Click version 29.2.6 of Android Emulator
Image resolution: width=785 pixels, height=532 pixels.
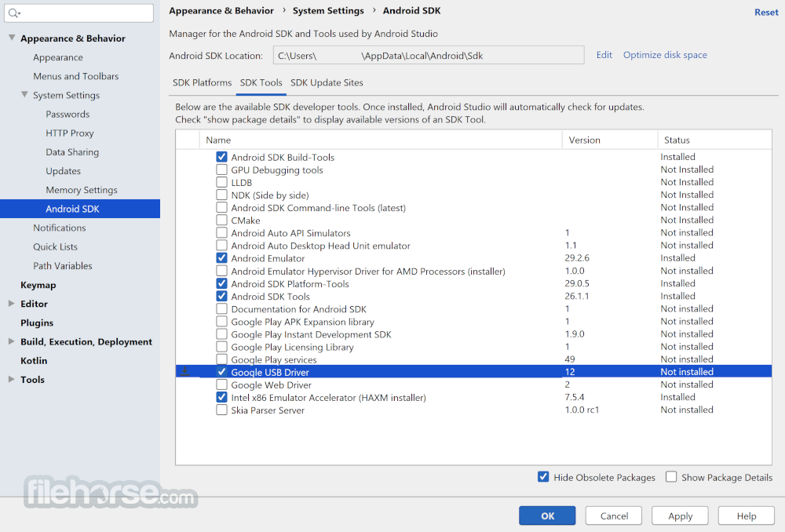(x=577, y=258)
